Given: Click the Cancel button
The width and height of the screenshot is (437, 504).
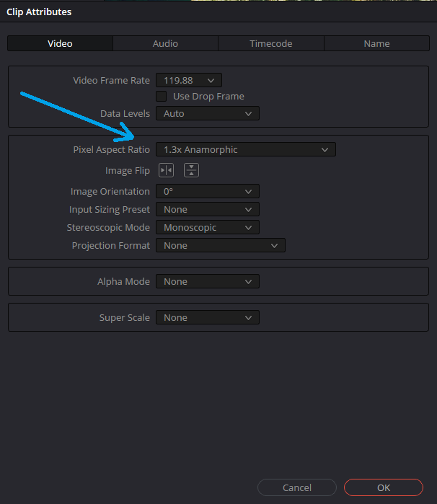Looking at the screenshot, I should click(x=297, y=488).
